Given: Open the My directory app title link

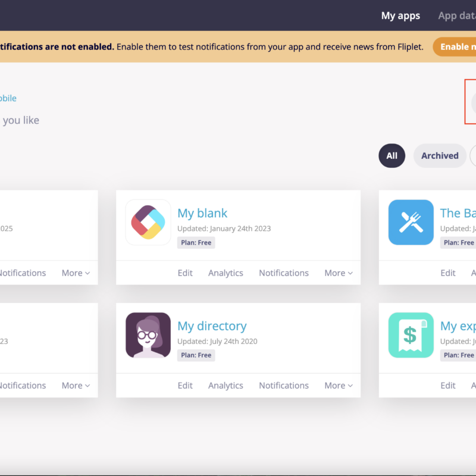Looking at the screenshot, I should (212, 326).
